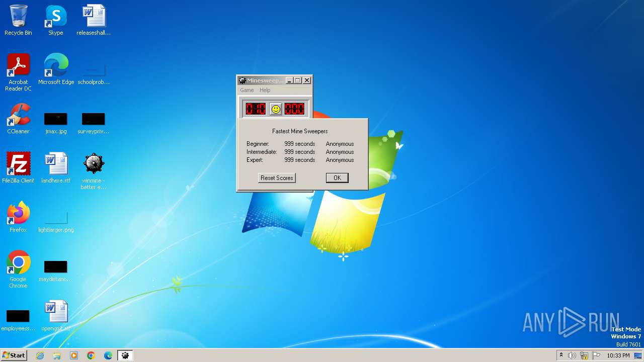Select the CCleaner desktop shortcut

18,119
